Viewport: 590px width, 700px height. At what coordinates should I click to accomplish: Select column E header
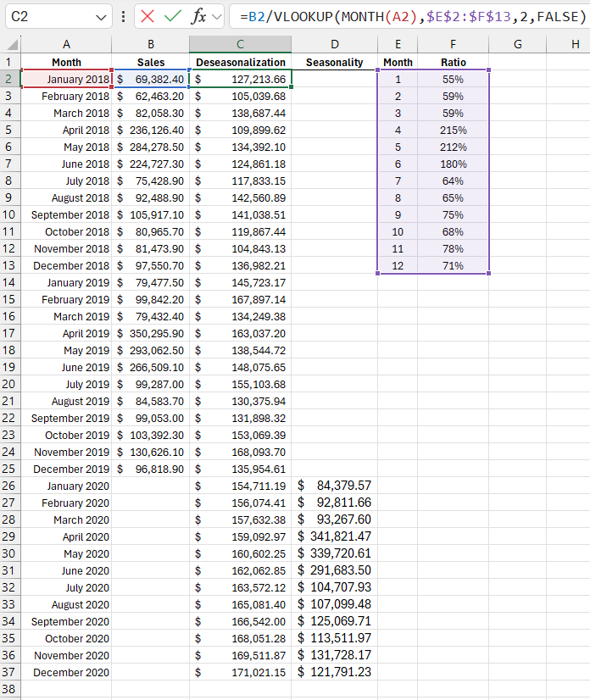[x=398, y=44]
